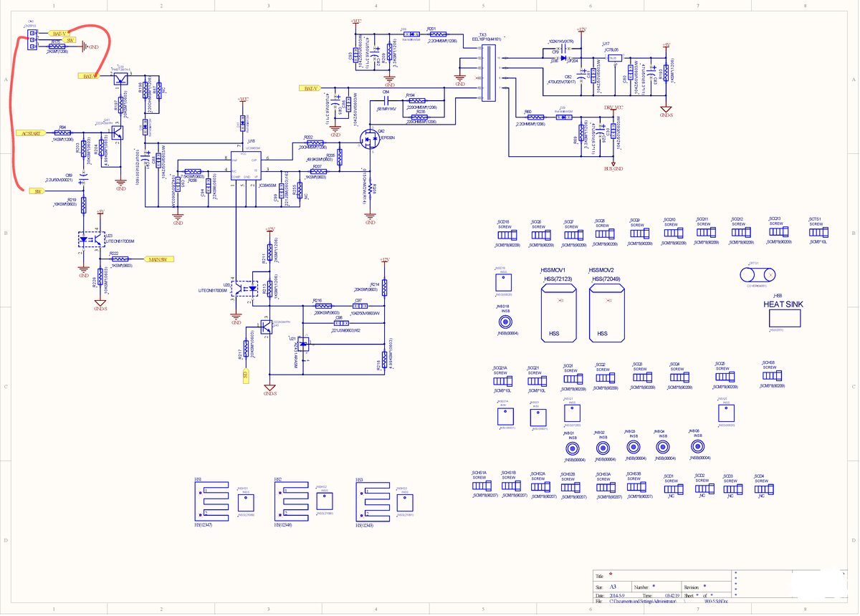
Task: Click the JNBQ1 INSB washer symbol
Action: coord(571,448)
